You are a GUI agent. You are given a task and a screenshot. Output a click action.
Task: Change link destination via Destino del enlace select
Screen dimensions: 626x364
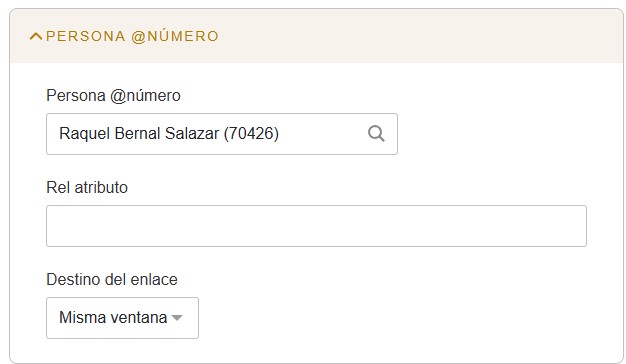[x=122, y=318]
